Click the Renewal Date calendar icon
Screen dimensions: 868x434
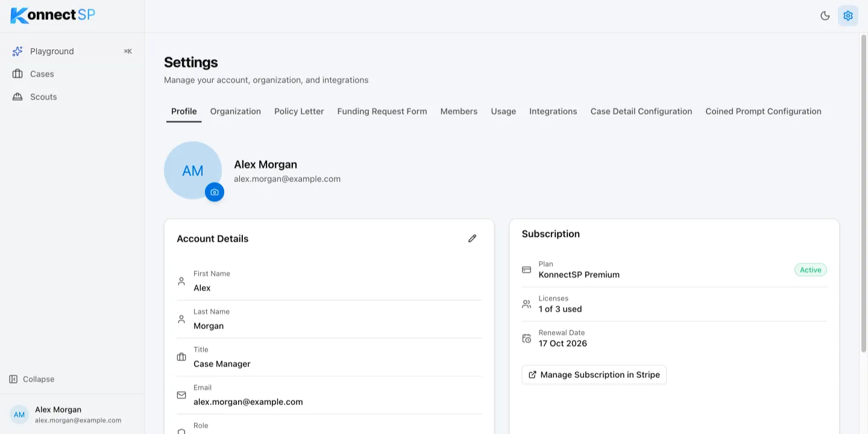[527, 338]
